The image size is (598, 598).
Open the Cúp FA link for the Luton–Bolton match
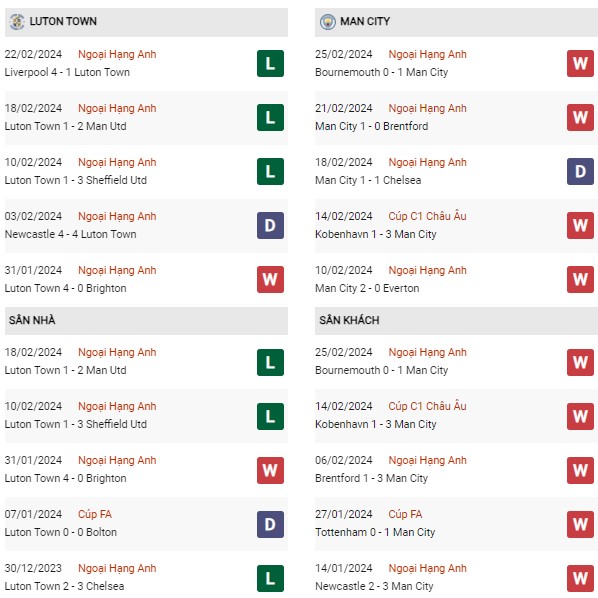(x=95, y=514)
